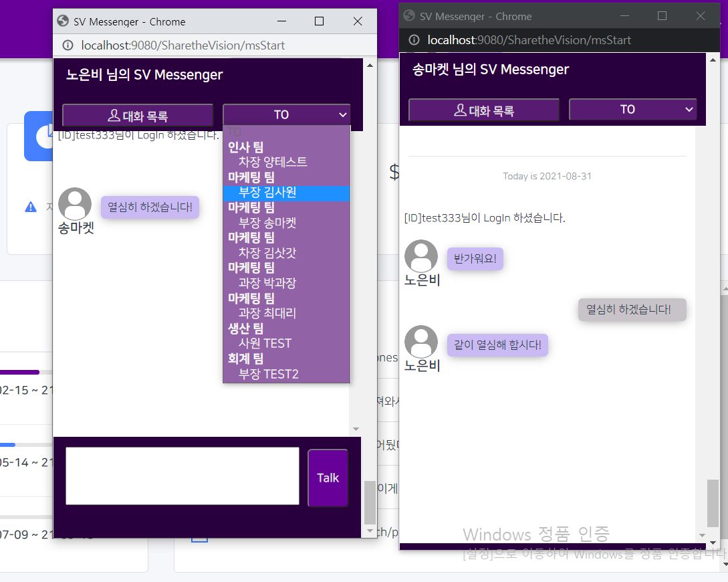Click globe icon in left window title bar
Image resolution: width=728 pixels, height=582 pixels.
point(64,21)
